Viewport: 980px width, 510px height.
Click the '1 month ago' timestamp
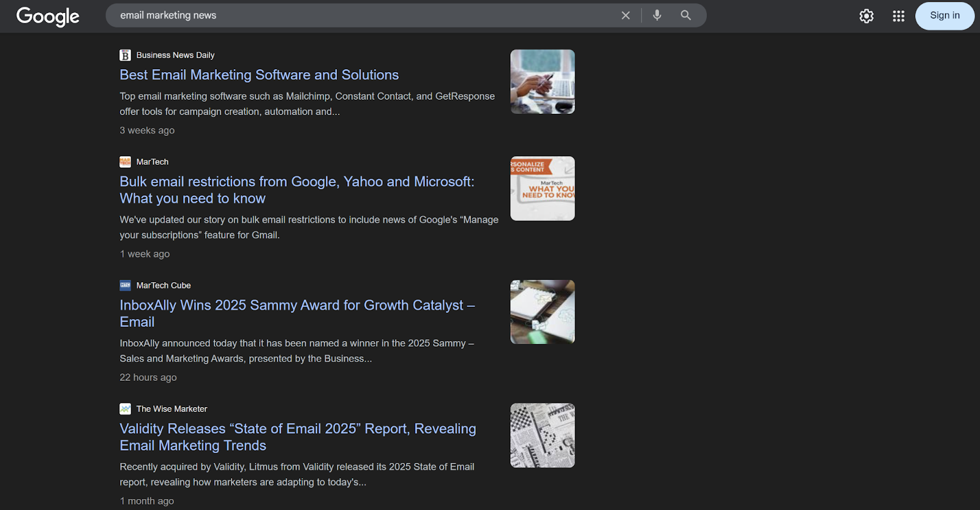point(147,501)
